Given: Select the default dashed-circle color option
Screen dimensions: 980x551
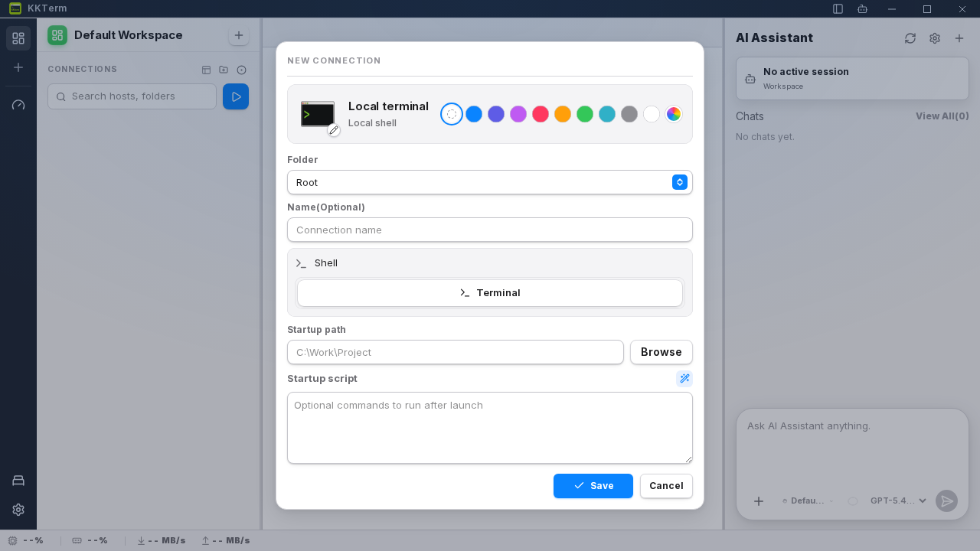Looking at the screenshot, I should [x=452, y=114].
